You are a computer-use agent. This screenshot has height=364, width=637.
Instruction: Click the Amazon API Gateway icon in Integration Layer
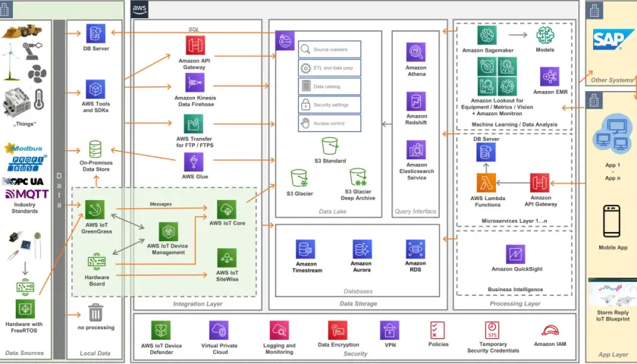pos(196,45)
